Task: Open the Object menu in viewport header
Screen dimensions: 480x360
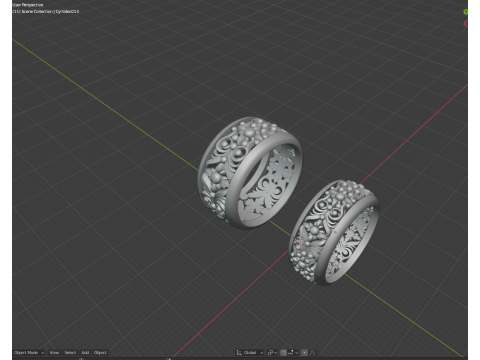Action: click(x=100, y=352)
